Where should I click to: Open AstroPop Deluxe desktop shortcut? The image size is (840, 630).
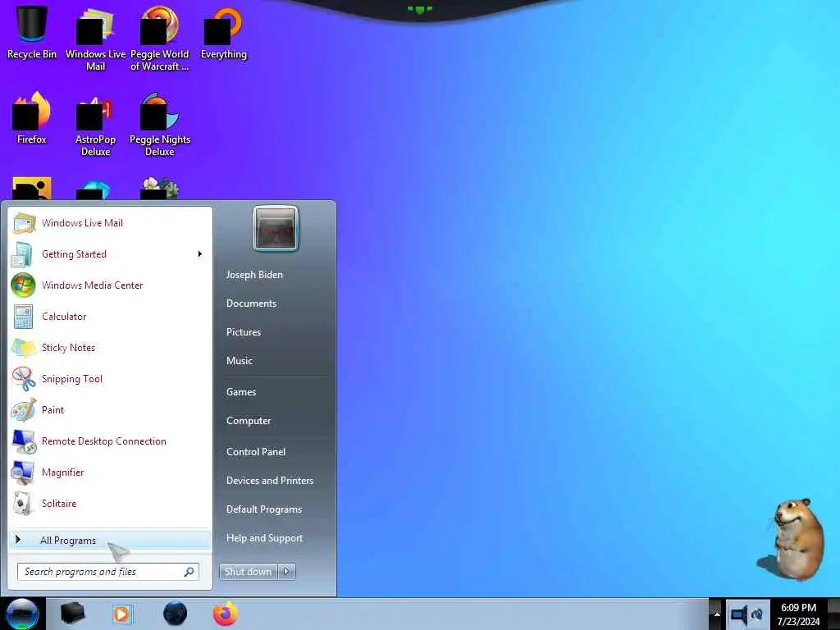[95, 125]
